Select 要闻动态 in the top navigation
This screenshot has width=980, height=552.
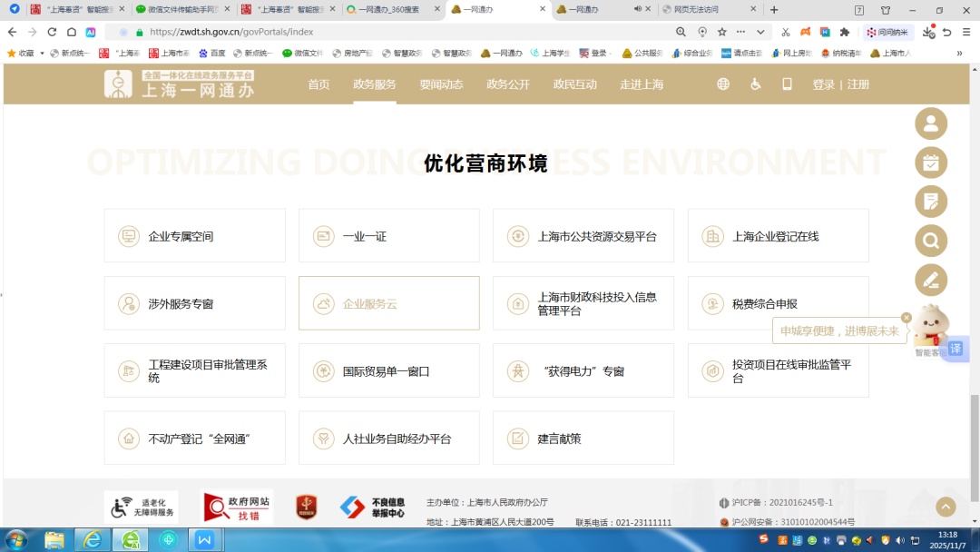coord(441,84)
